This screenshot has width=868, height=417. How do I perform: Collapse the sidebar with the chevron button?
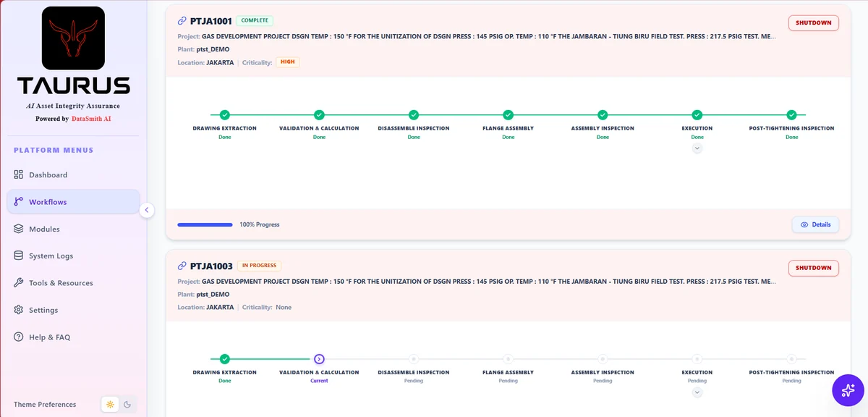tap(147, 210)
